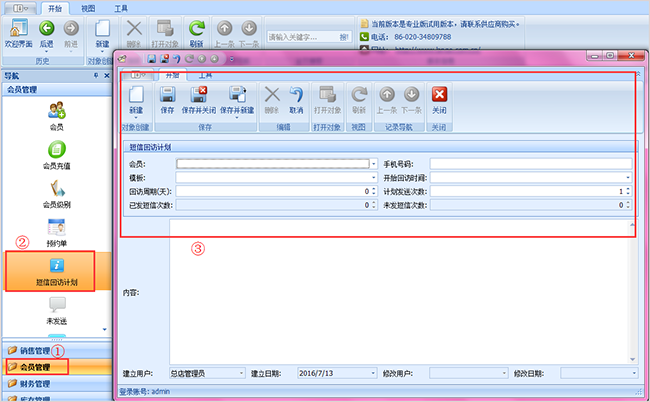Image resolution: width=650 pixels, height=402 pixels.
Task: Click the 手机号码 (Phone Number) input field
Action: [532, 162]
